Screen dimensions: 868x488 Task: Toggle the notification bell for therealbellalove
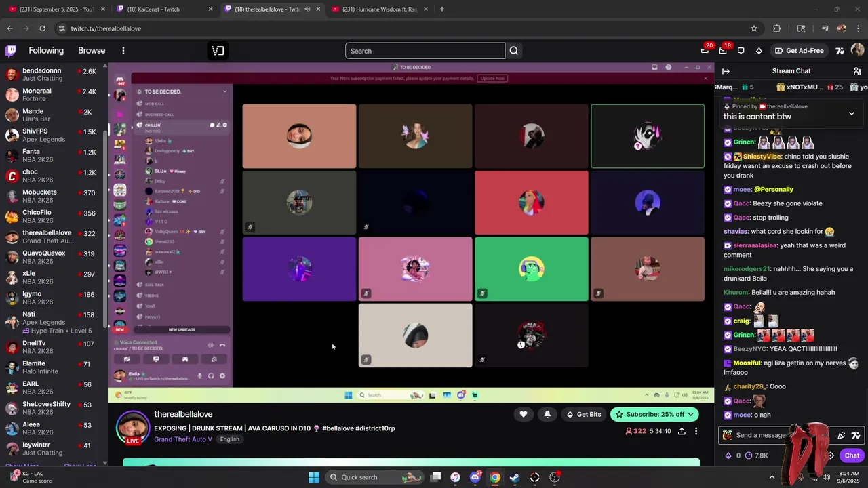point(547,414)
